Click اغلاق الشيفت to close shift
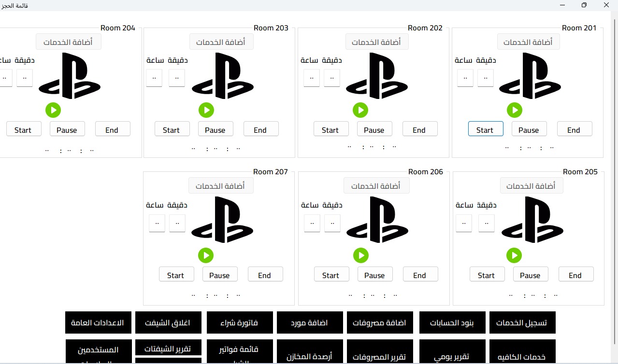 (x=168, y=322)
